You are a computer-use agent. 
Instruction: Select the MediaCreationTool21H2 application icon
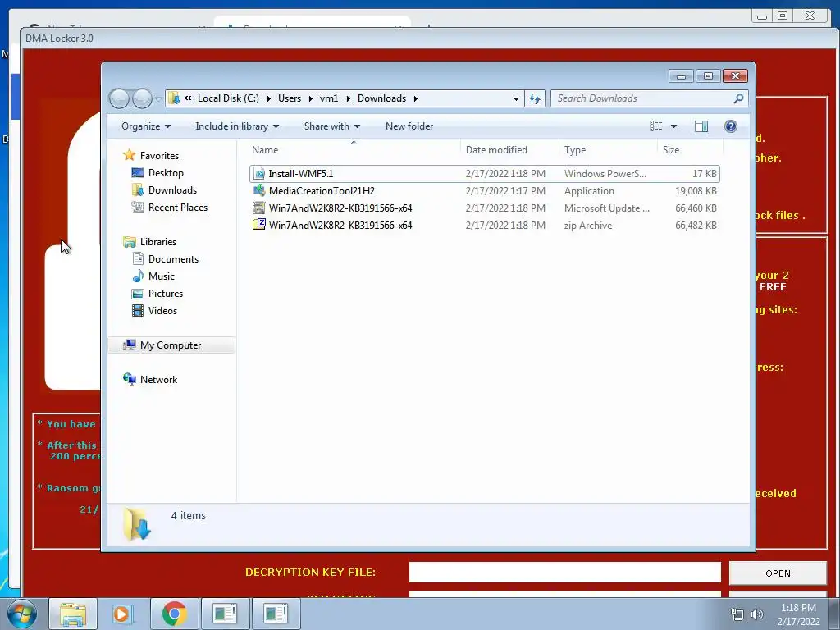tap(259, 190)
